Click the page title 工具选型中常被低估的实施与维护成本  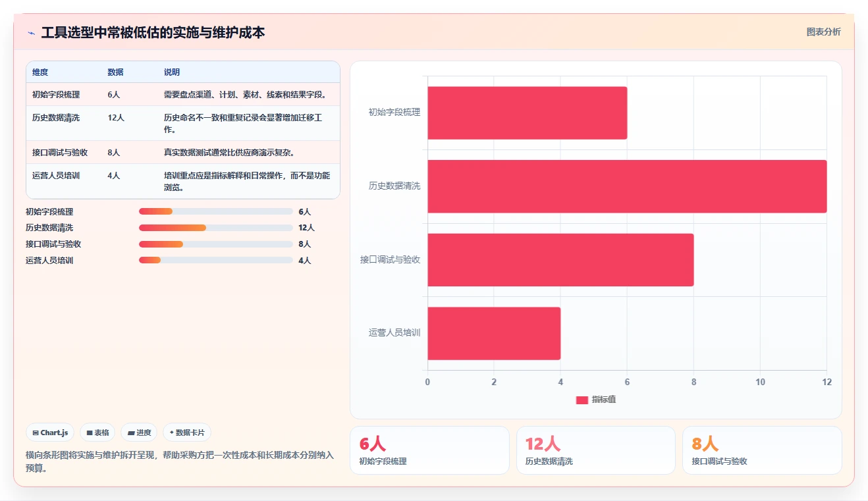(x=153, y=32)
